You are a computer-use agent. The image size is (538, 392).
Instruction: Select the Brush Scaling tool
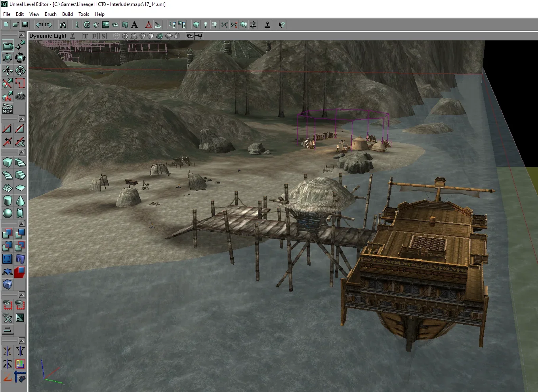coord(8,58)
